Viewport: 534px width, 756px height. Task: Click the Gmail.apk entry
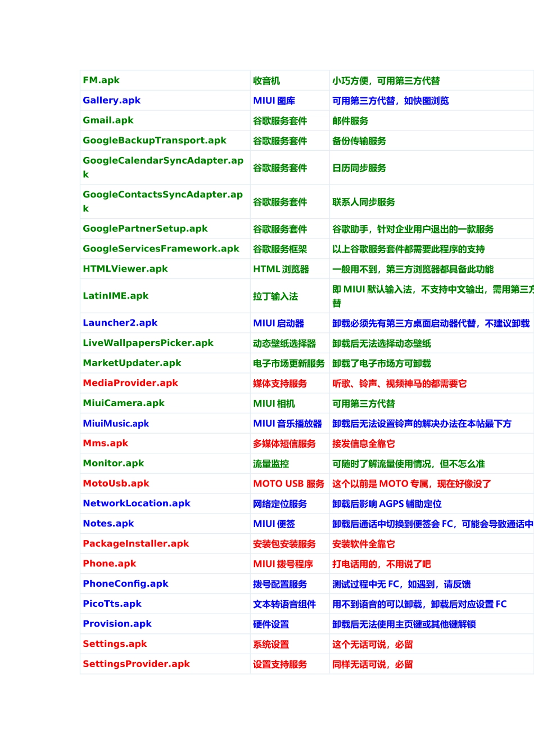(x=108, y=120)
